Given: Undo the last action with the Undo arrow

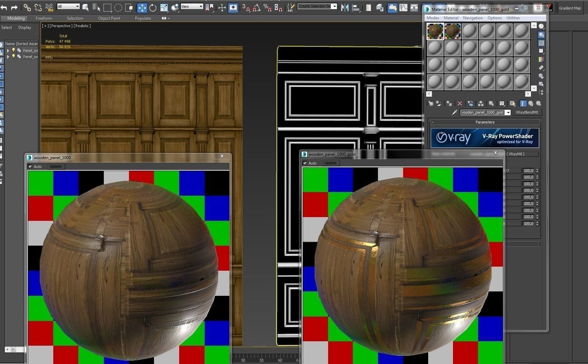Looking at the screenshot, I should [x=5, y=7].
